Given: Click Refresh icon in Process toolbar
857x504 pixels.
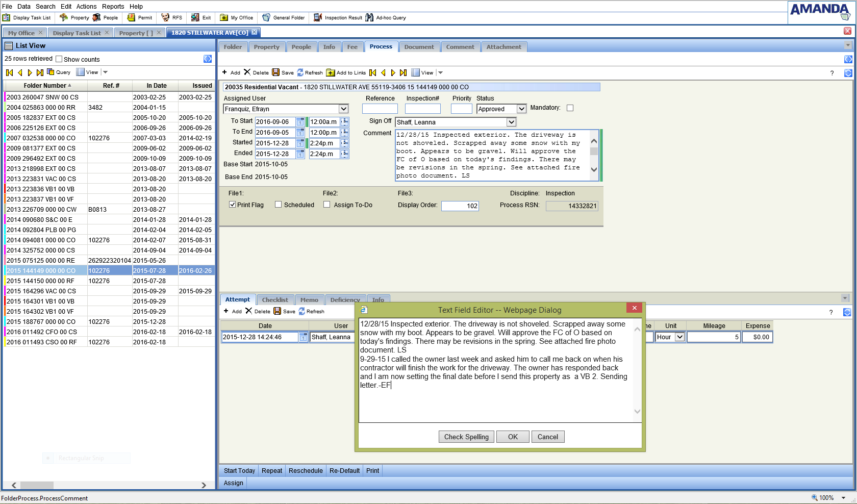Looking at the screenshot, I should pyautogui.click(x=300, y=72).
